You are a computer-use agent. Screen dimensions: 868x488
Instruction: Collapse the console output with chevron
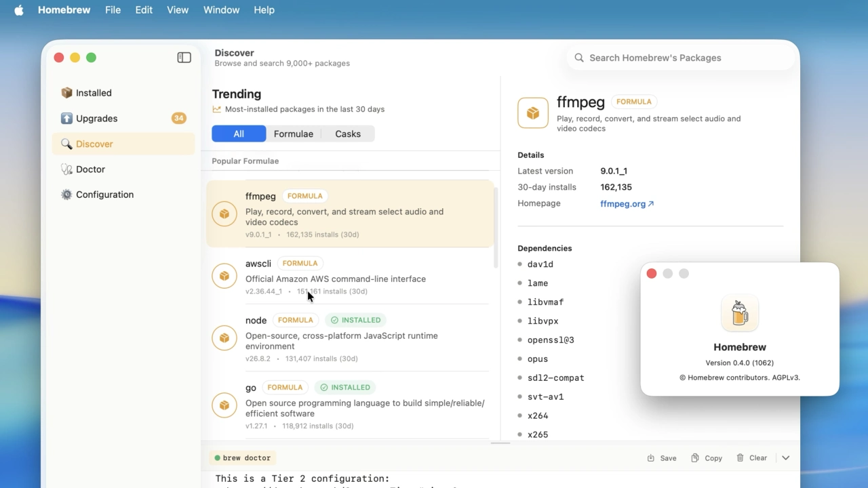coord(785,458)
